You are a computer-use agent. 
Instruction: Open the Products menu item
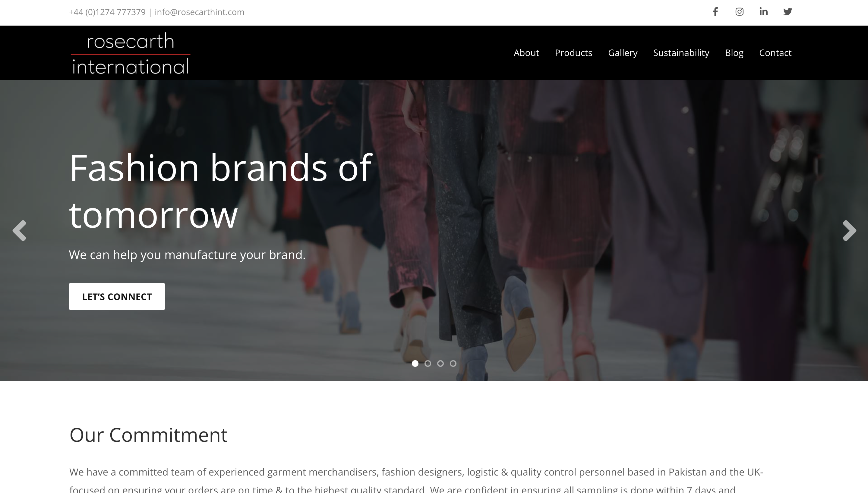[x=573, y=53]
